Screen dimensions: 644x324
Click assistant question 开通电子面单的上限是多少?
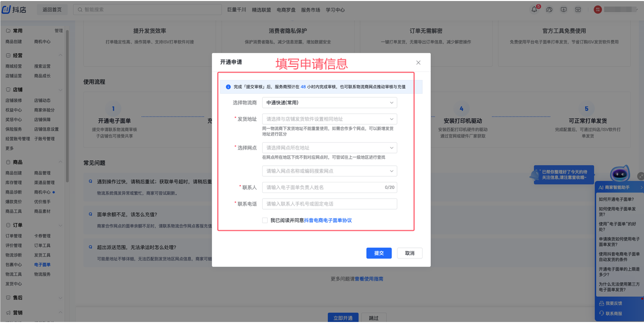[619, 272]
